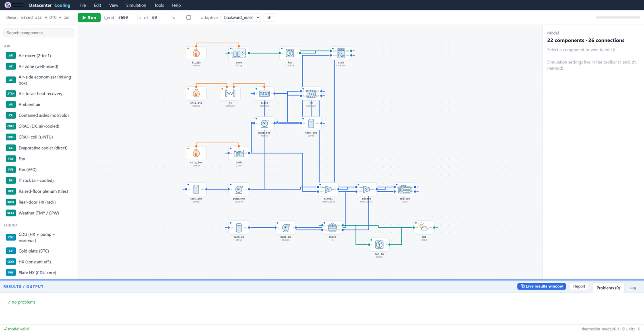
Task: Click the simulation progress bar
Action: (617, 18)
